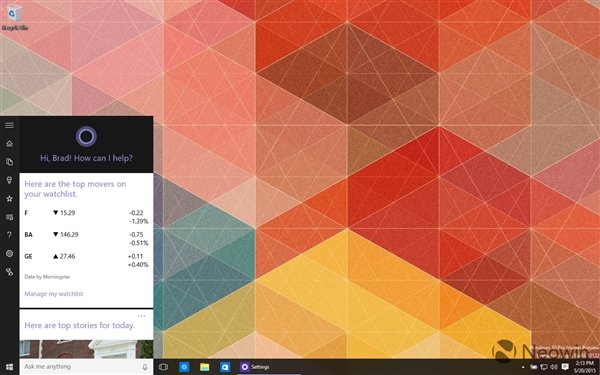Open Feedback icon at sidebar bottom
Image resolution: width=600 pixels, height=375 pixels.
(x=10, y=272)
